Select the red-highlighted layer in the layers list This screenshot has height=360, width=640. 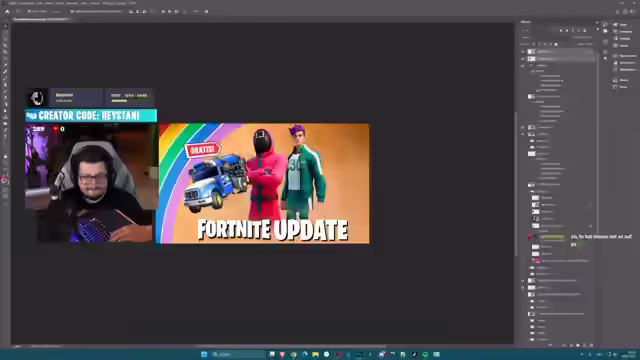tap(559, 237)
